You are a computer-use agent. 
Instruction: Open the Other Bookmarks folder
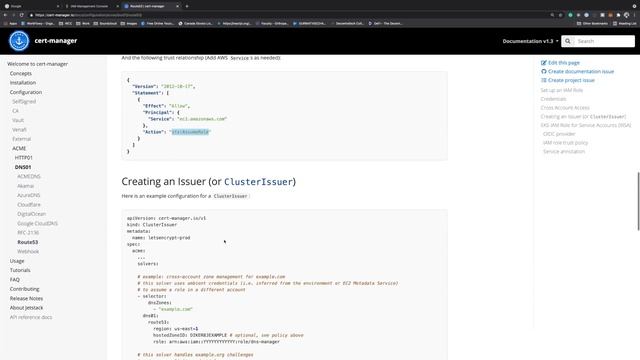(x=592, y=24)
